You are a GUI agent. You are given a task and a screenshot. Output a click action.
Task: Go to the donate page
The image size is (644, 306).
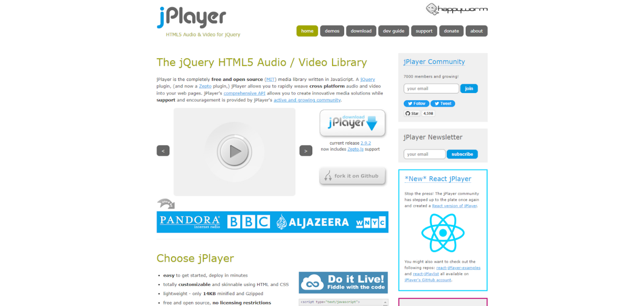(x=451, y=31)
